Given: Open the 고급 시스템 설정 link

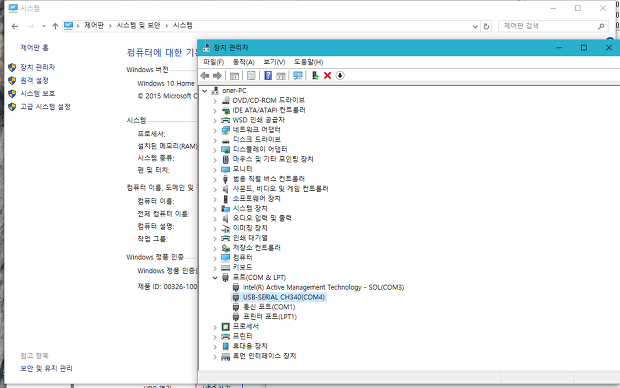Looking at the screenshot, I should pos(45,107).
